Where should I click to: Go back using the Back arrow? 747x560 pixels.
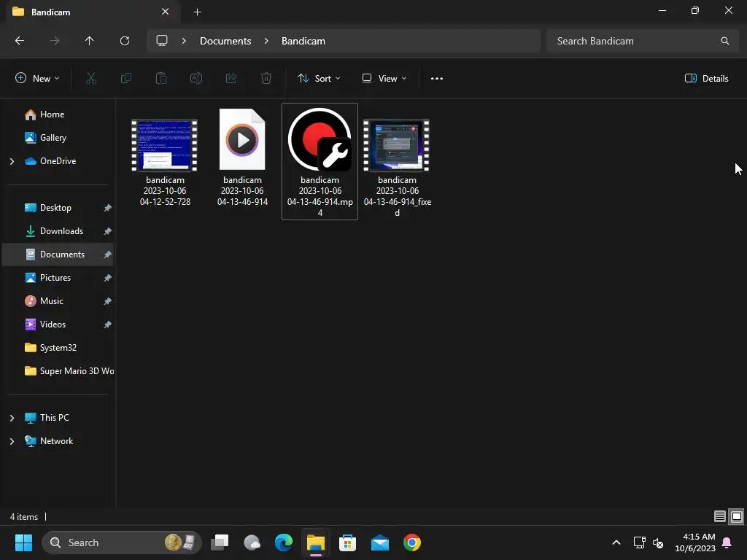click(x=20, y=41)
